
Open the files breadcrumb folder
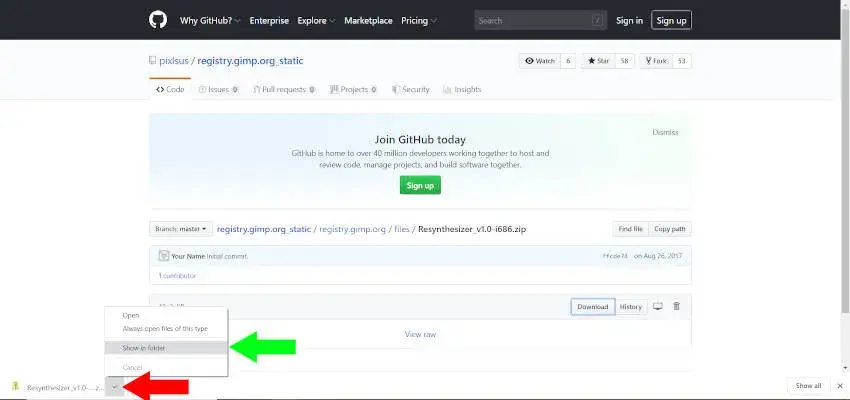point(402,229)
